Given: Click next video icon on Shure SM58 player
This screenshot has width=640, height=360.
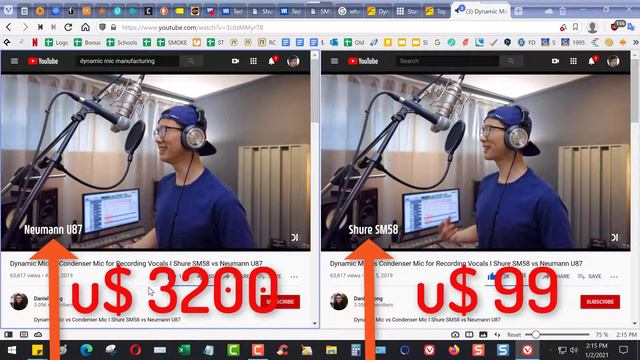Looking at the screenshot, I should tap(615, 237).
